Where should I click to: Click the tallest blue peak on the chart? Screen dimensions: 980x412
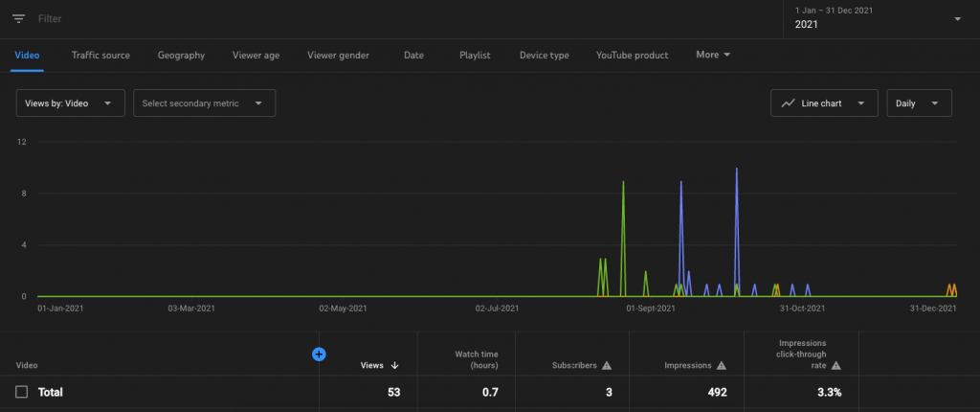[x=737, y=171]
